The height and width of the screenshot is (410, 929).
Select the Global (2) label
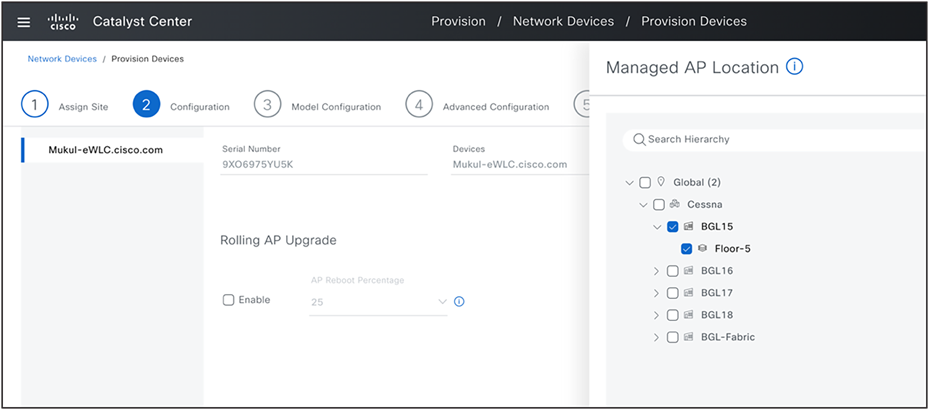click(697, 182)
